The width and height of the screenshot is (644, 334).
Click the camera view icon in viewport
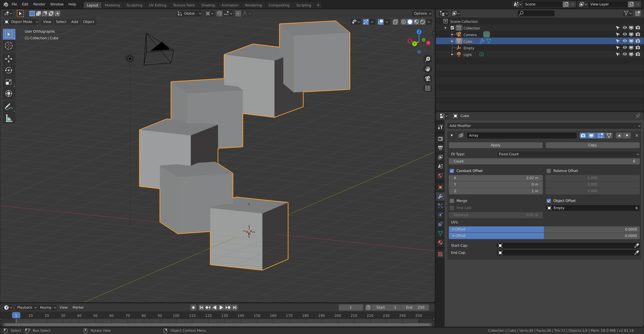[x=428, y=78]
